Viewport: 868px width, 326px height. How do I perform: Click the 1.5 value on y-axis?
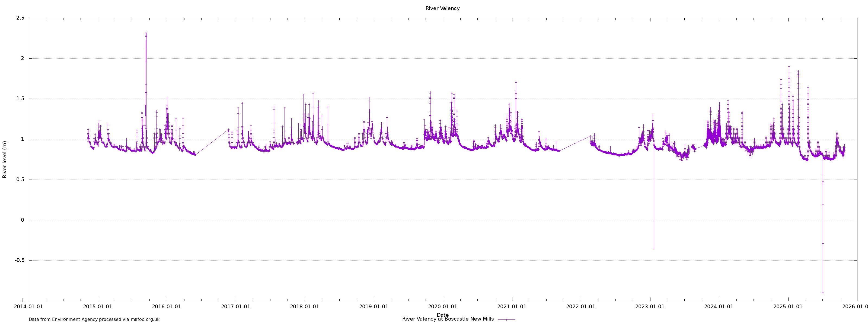20,99
